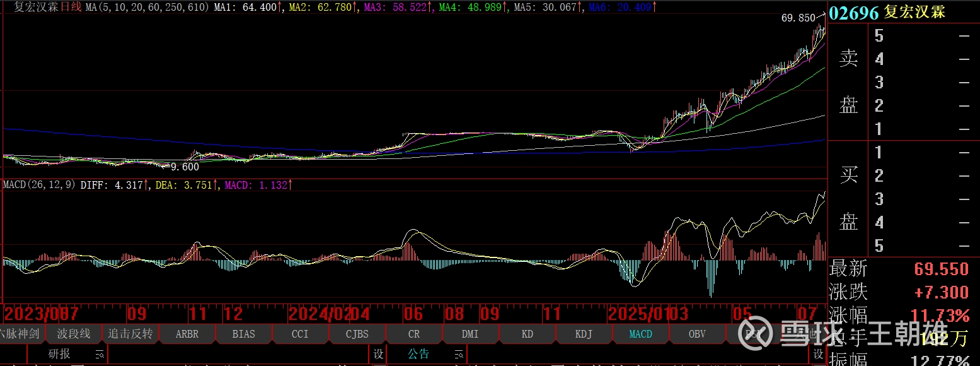Select the BIAS indicator tab
The height and width of the screenshot is (366, 980).
pyautogui.click(x=244, y=334)
